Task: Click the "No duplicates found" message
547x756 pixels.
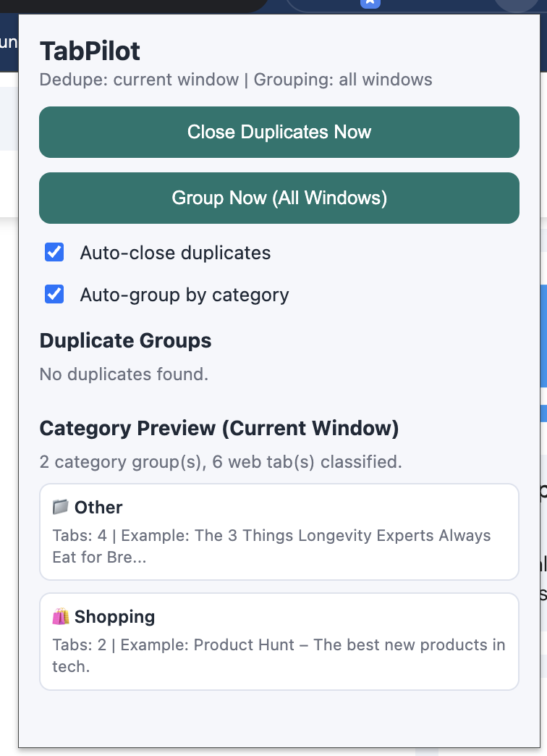Action: [123, 374]
